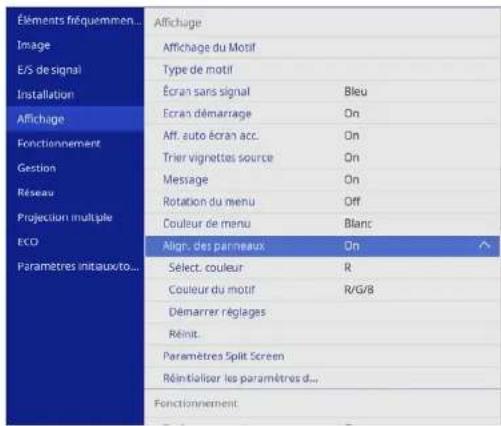Click Réinitialiser les paramètres d...

point(240,378)
